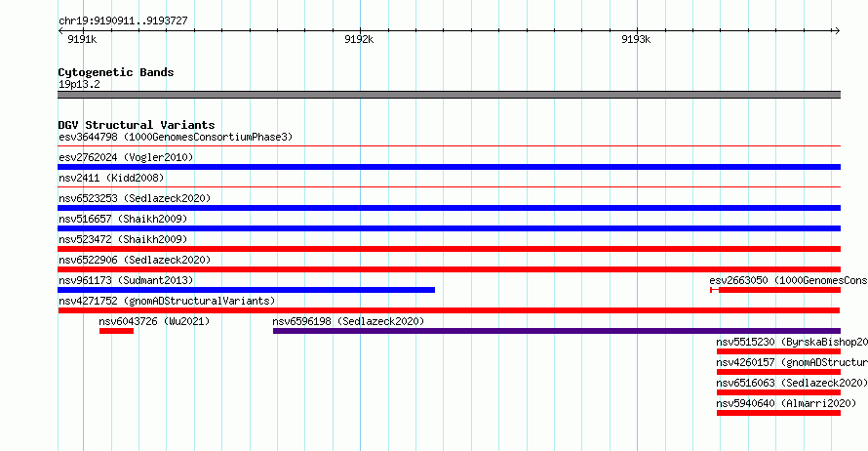868x451 pixels.
Task: Click the nsv5940640 (Almarri2020) label
Action: [786, 403]
